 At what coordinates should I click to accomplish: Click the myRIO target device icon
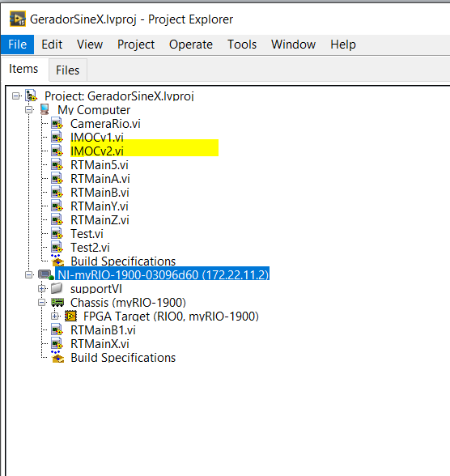(x=46, y=275)
